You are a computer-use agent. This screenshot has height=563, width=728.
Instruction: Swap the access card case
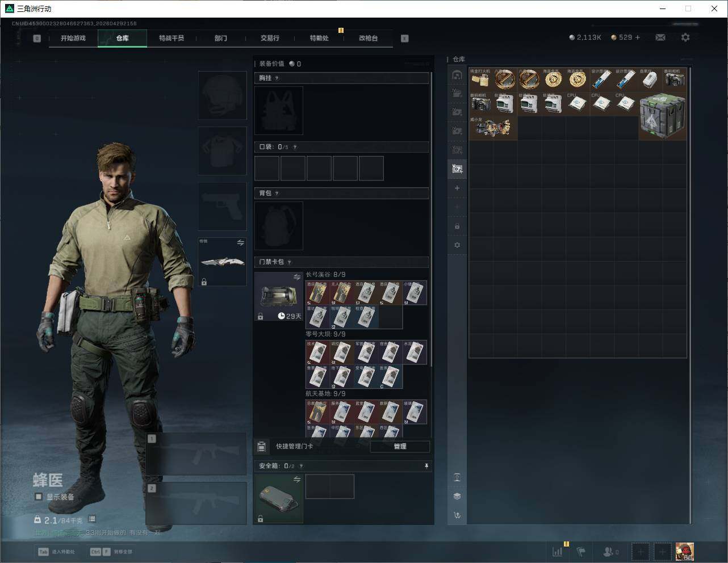(x=297, y=277)
